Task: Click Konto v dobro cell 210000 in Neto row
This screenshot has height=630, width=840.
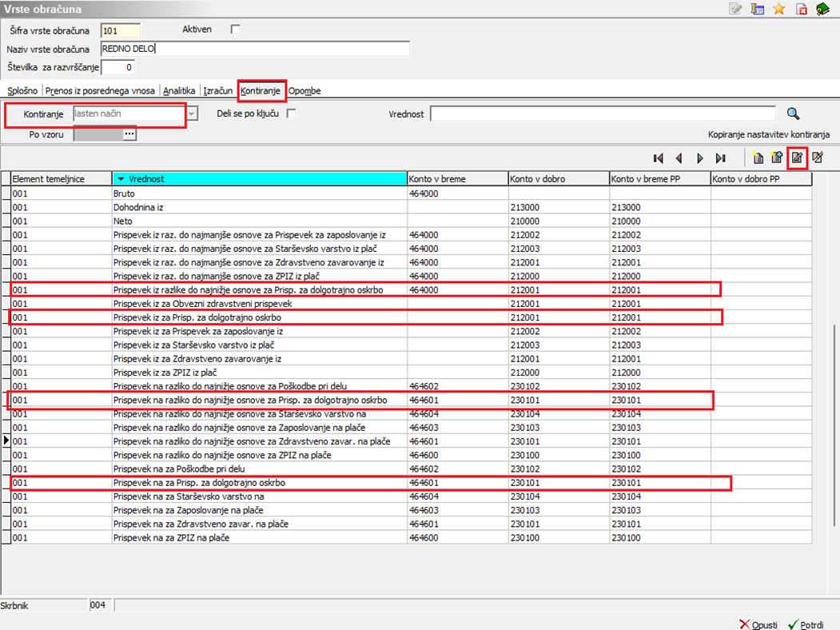Action: (x=559, y=221)
